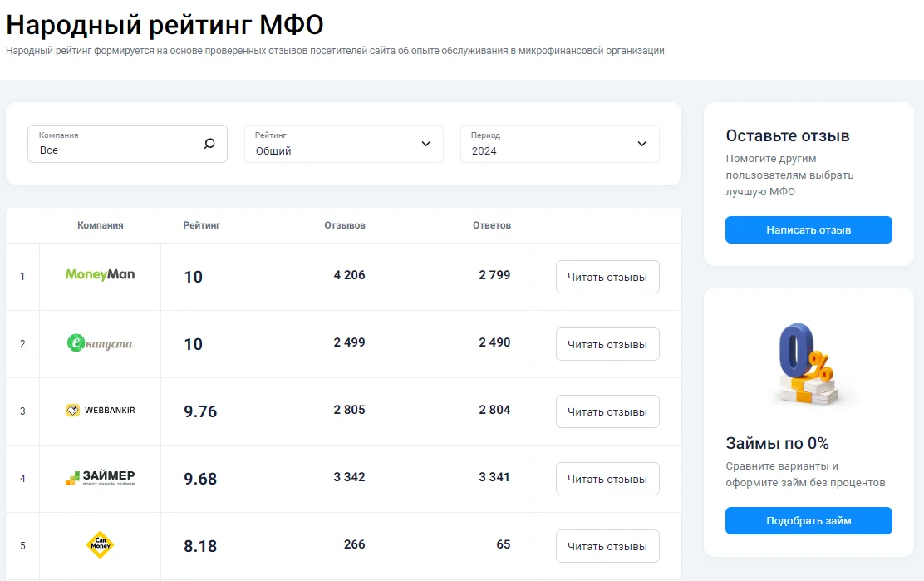The image size is (924, 581).
Task: Click Займер's rating 9.68
Action: 200,479
